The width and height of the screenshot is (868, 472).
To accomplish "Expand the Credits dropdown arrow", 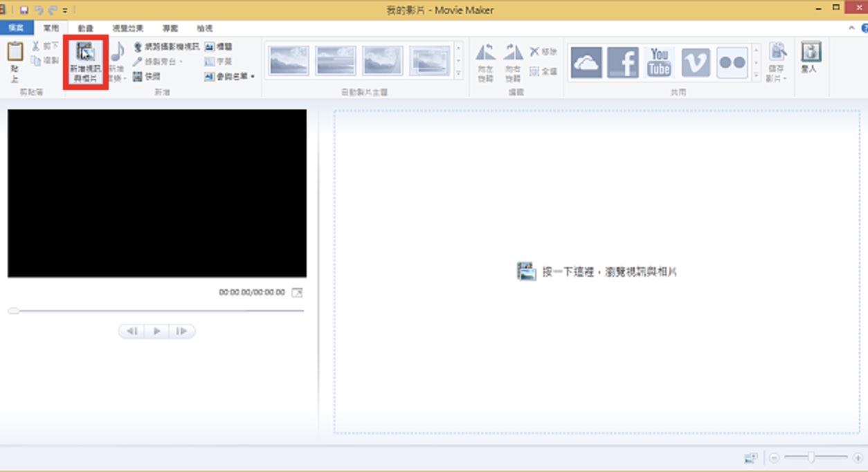I will tap(253, 77).
